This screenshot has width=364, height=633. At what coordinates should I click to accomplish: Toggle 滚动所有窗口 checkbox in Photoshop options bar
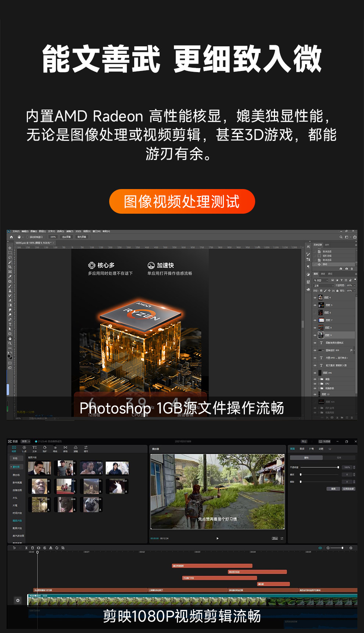(27, 237)
